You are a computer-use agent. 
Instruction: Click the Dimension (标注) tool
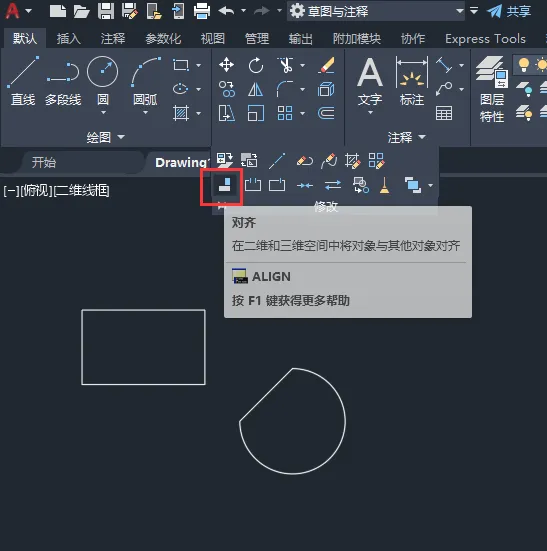[412, 82]
